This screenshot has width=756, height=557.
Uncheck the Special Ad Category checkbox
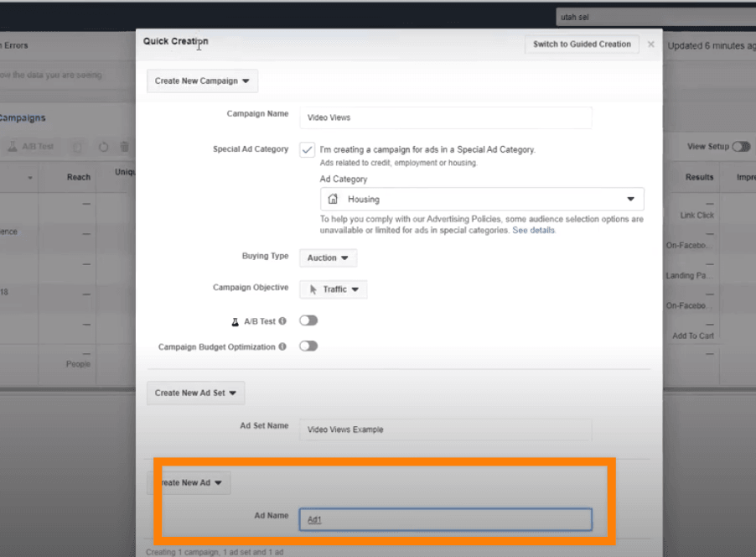pos(307,149)
